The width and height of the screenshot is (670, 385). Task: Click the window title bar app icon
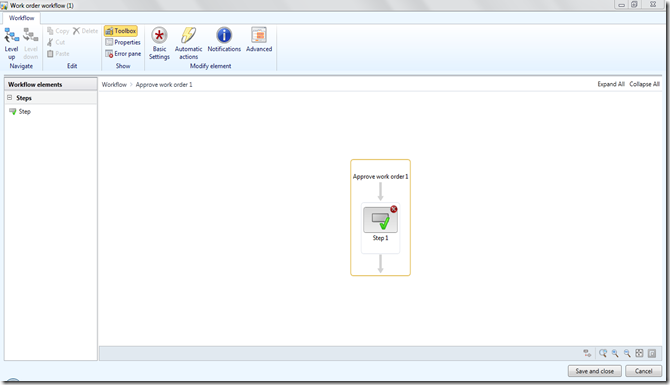pyautogui.click(x=4, y=6)
